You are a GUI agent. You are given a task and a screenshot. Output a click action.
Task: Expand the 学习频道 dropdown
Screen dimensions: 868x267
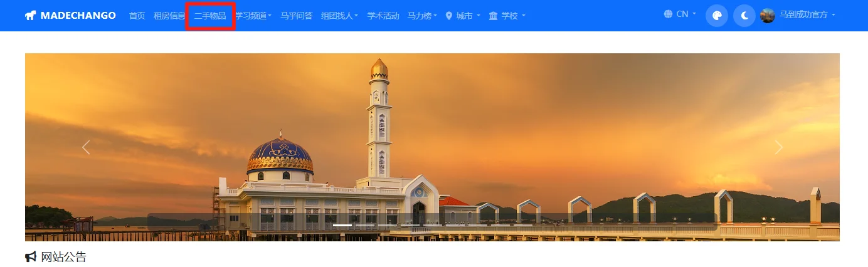[x=253, y=16]
